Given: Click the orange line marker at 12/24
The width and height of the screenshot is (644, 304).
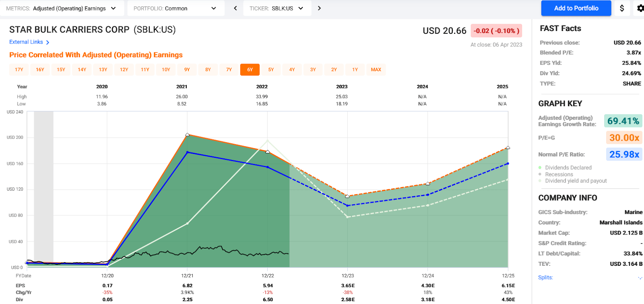Looking at the screenshot, I should (x=428, y=184).
